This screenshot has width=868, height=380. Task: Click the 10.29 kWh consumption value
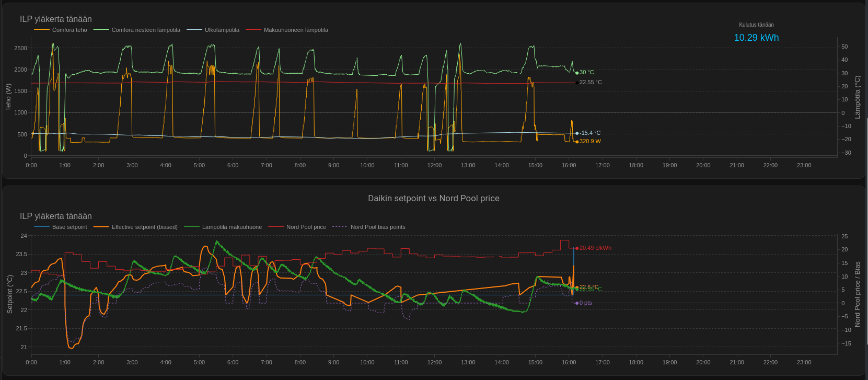pyautogui.click(x=756, y=38)
